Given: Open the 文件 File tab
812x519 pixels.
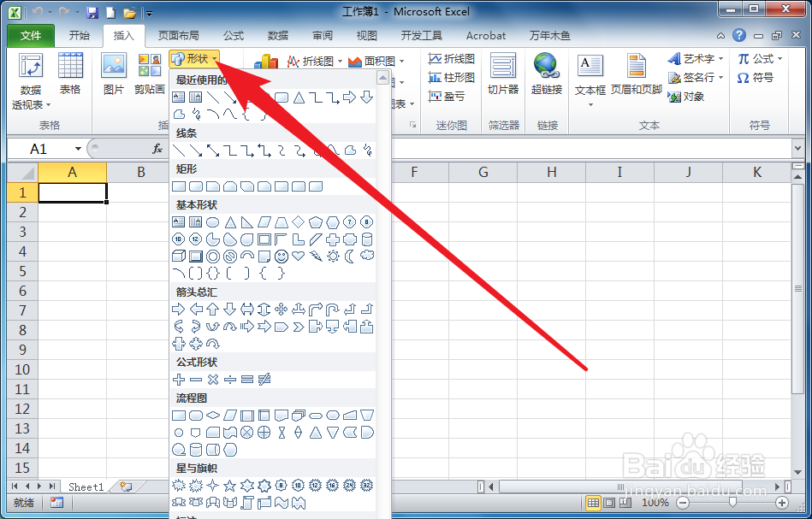Looking at the screenshot, I should coord(31,35).
